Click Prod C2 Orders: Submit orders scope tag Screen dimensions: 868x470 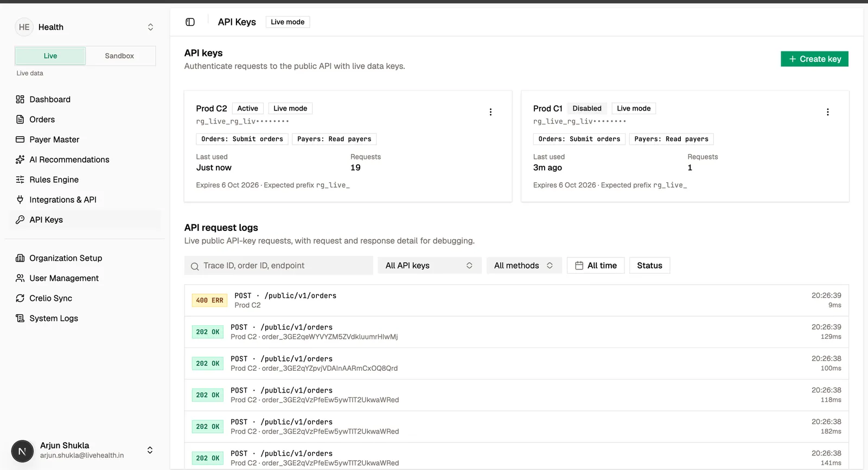(x=242, y=139)
